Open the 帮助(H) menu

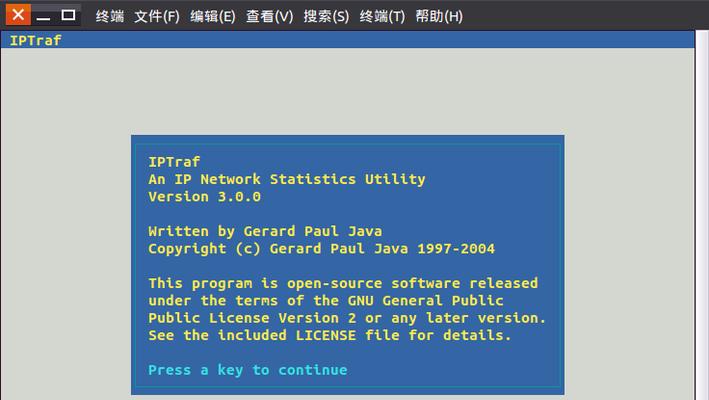(439, 16)
